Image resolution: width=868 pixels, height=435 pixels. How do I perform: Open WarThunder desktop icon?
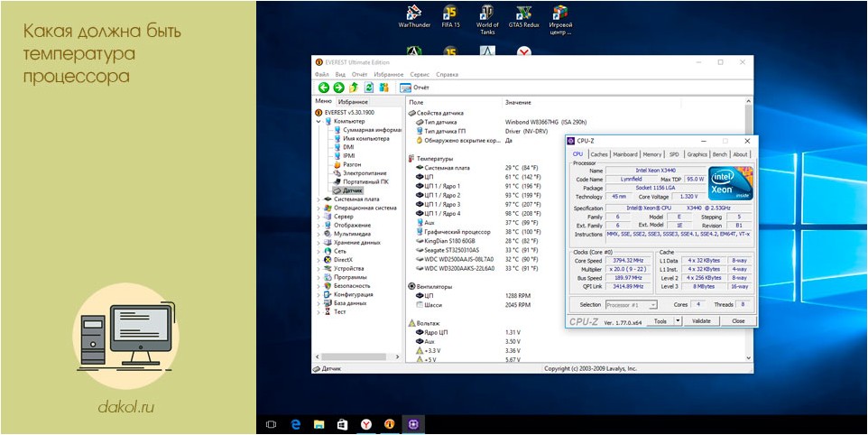pyautogui.click(x=414, y=16)
